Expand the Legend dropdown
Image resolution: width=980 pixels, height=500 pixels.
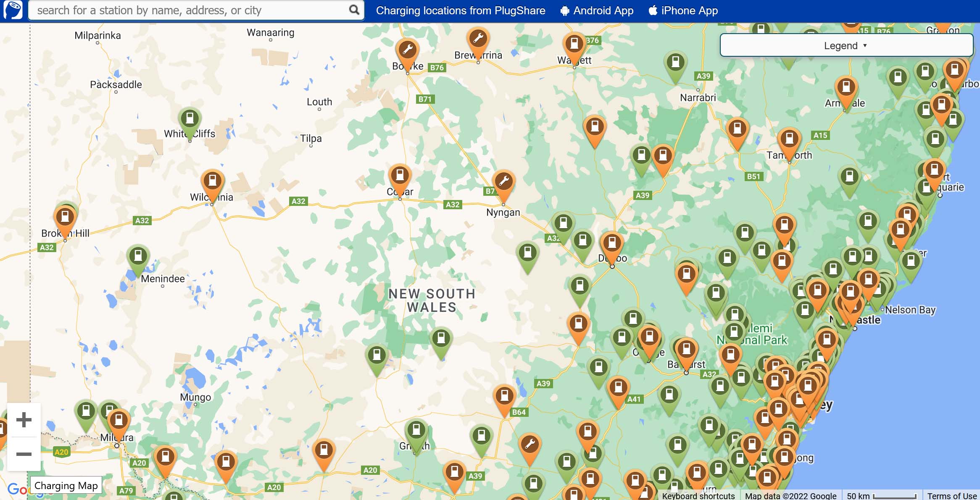click(x=846, y=45)
